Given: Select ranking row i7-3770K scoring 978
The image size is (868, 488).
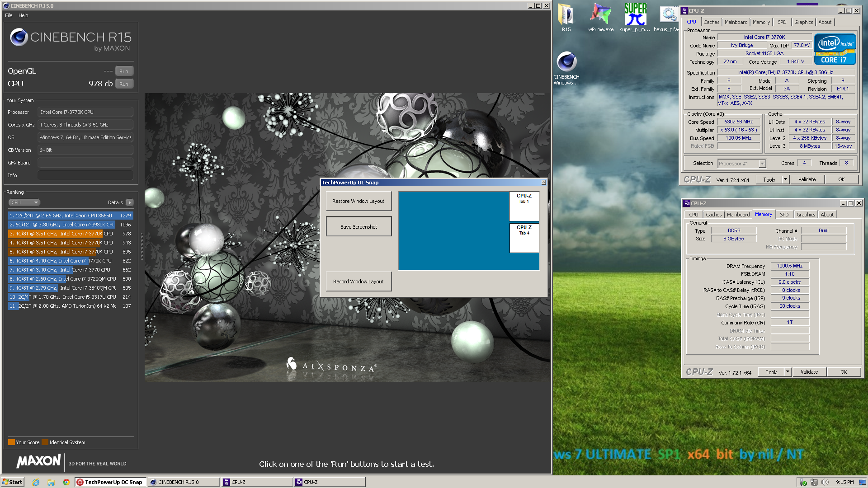Looking at the screenshot, I should pyautogui.click(x=70, y=234).
